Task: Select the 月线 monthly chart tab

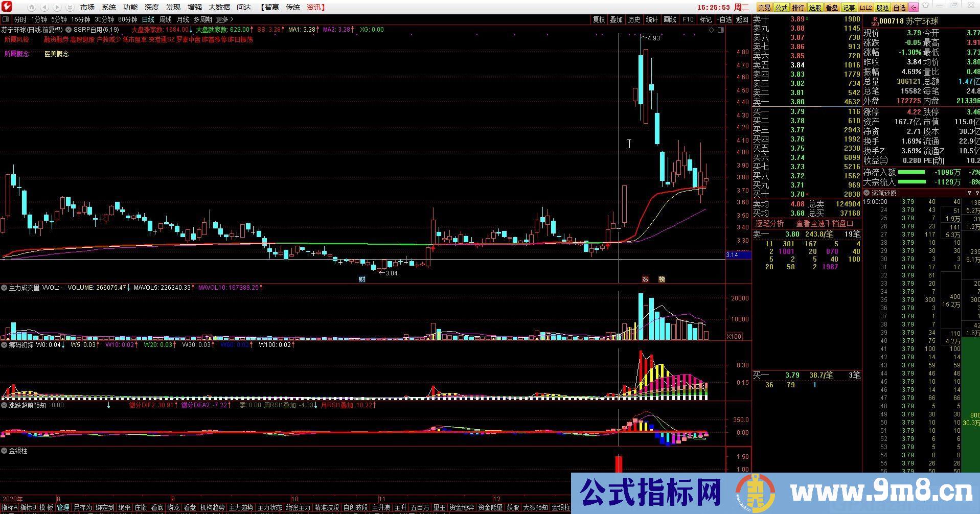Action: pyautogui.click(x=183, y=19)
